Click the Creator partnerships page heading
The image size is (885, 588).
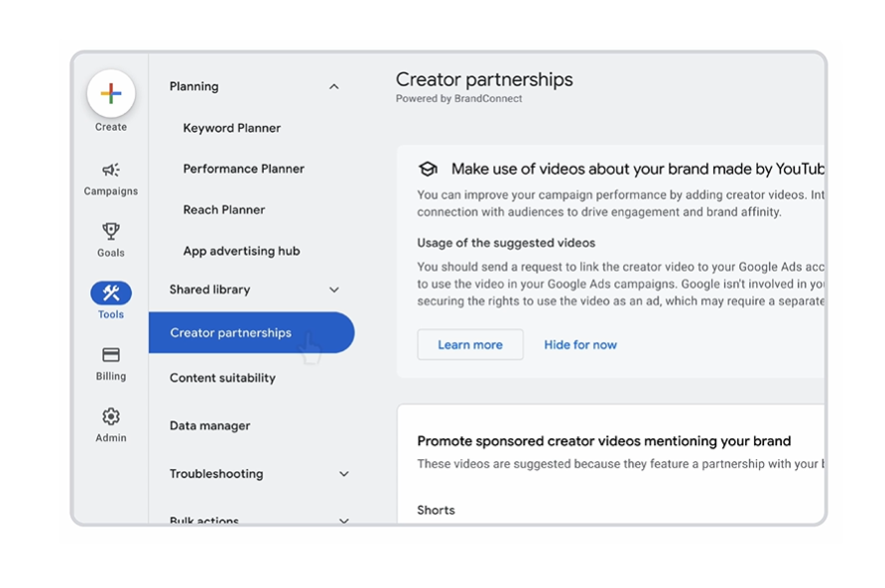[x=484, y=79]
